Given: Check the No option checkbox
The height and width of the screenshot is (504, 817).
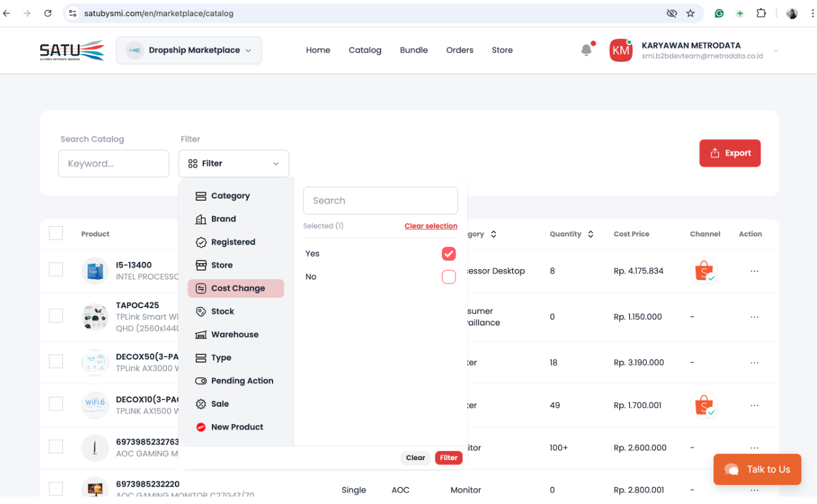Looking at the screenshot, I should (449, 277).
